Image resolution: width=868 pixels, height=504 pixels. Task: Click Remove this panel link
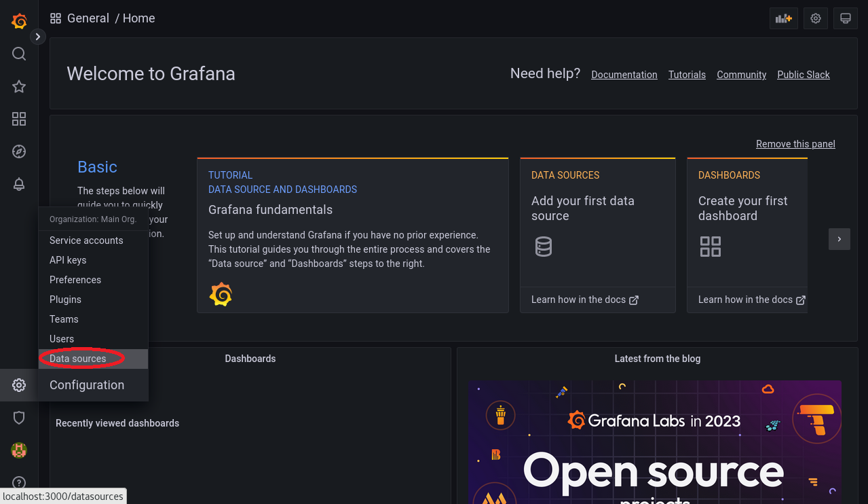pos(795,144)
